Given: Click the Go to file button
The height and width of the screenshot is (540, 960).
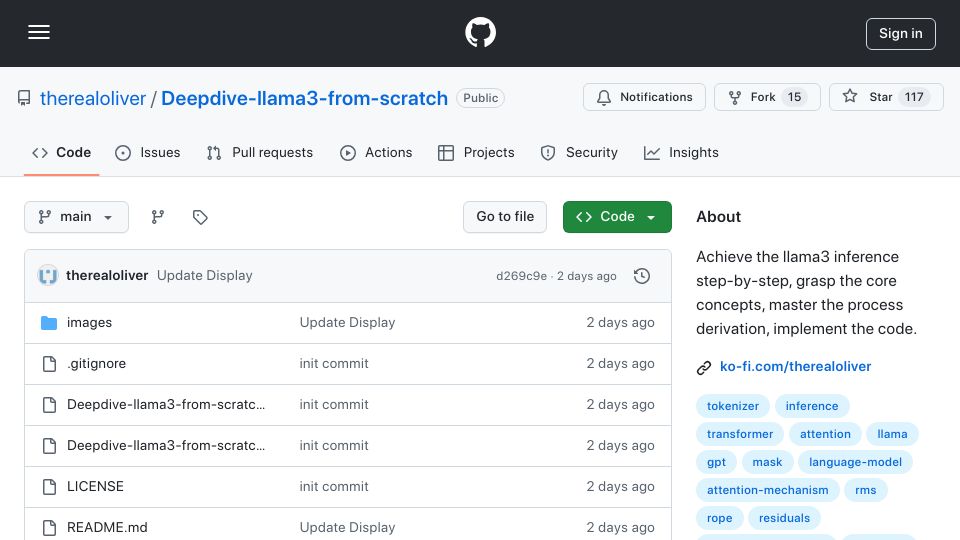Looking at the screenshot, I should 505,217.
